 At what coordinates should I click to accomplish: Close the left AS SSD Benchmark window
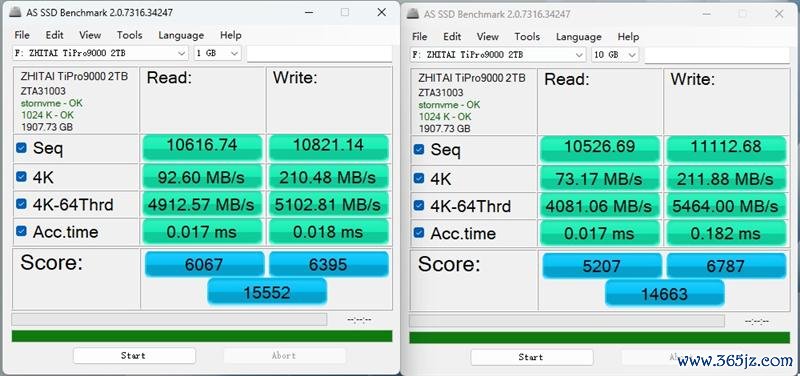381,12
